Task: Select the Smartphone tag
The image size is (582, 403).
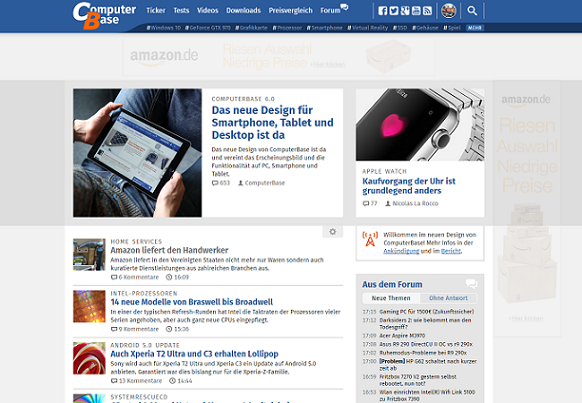Action: tap(325, 28)
